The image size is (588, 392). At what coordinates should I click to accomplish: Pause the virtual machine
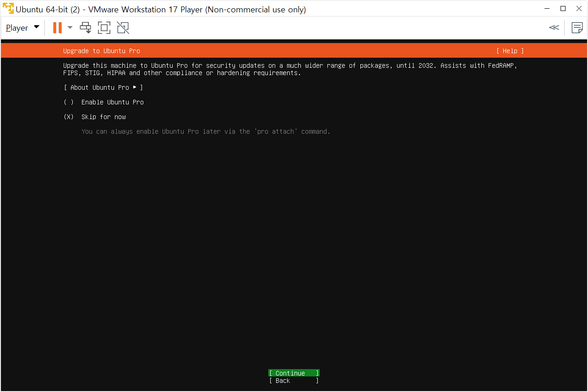57,28
